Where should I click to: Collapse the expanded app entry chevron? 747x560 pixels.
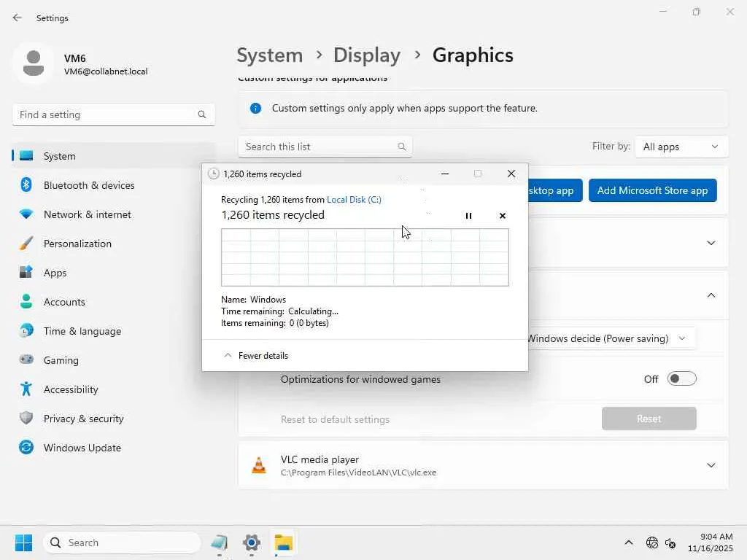tap(711, 295)
